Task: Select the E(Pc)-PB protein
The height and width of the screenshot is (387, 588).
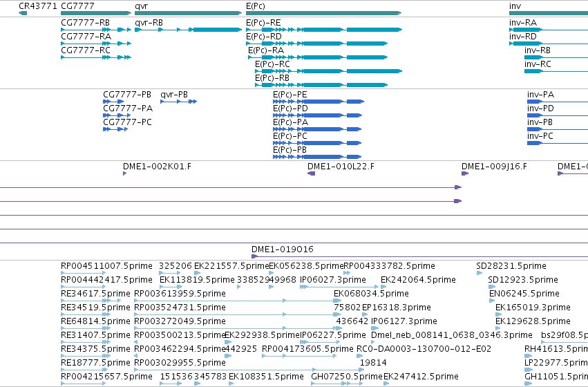Action: (317, 157)
